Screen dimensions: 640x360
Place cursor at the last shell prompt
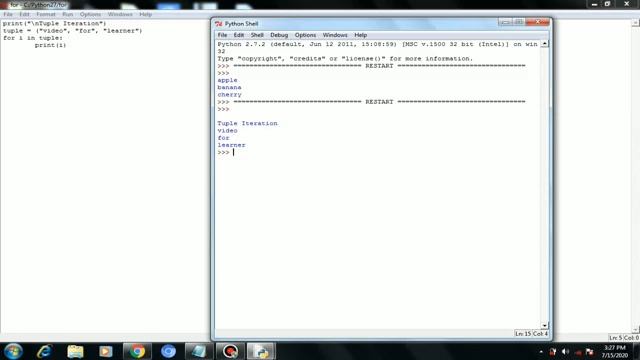pyautogui.click(x=233, y=152)
